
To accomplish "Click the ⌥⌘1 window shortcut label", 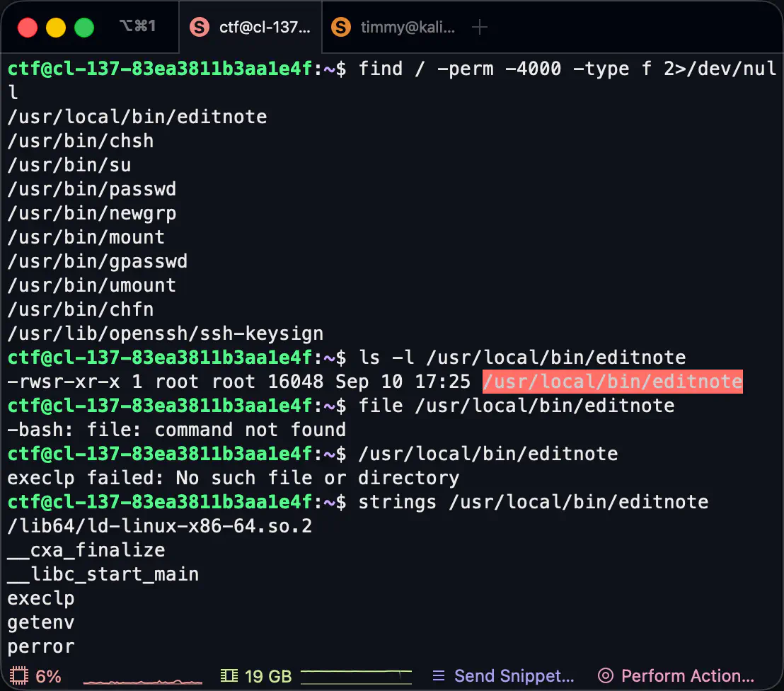I will (137, 27).
